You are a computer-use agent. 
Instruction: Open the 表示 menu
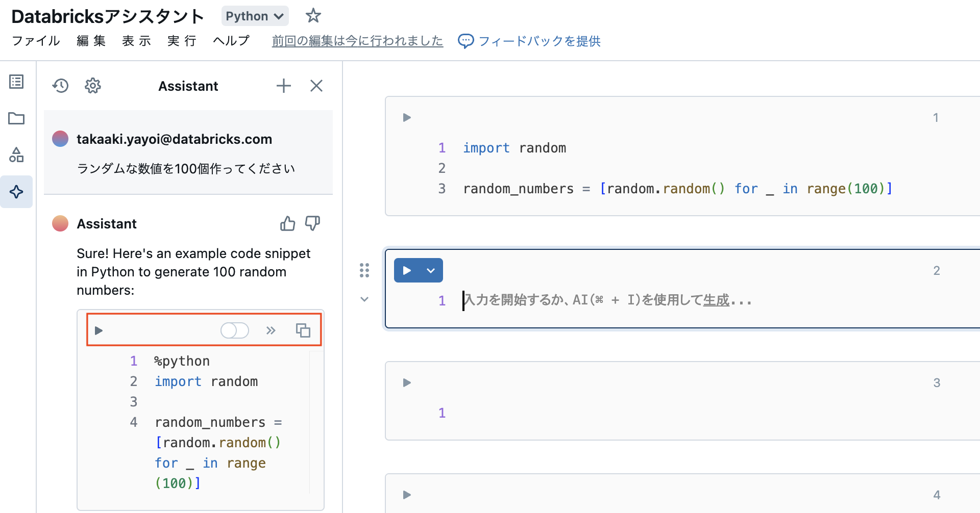(x=136, y=41)
